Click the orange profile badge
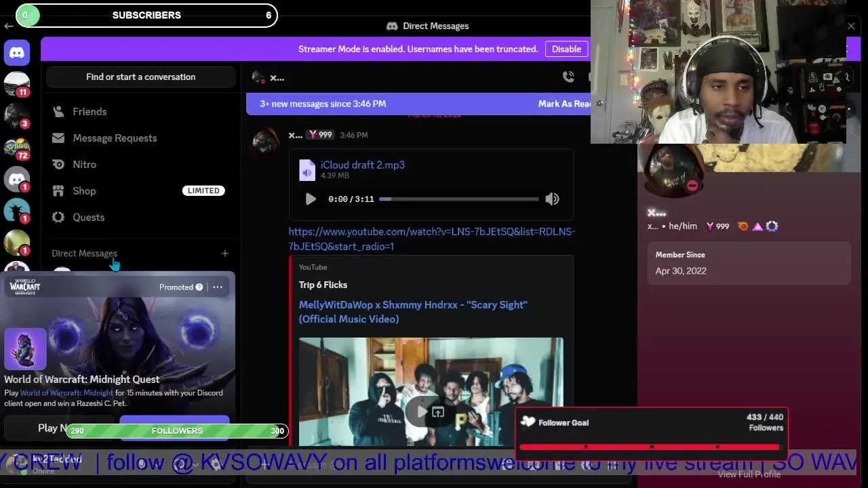The image size is (868, 488). click(743, 226)
